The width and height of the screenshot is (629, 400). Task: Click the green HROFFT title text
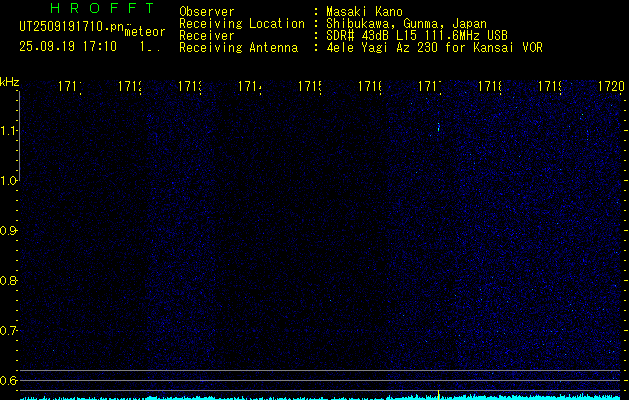coord(103,8)
